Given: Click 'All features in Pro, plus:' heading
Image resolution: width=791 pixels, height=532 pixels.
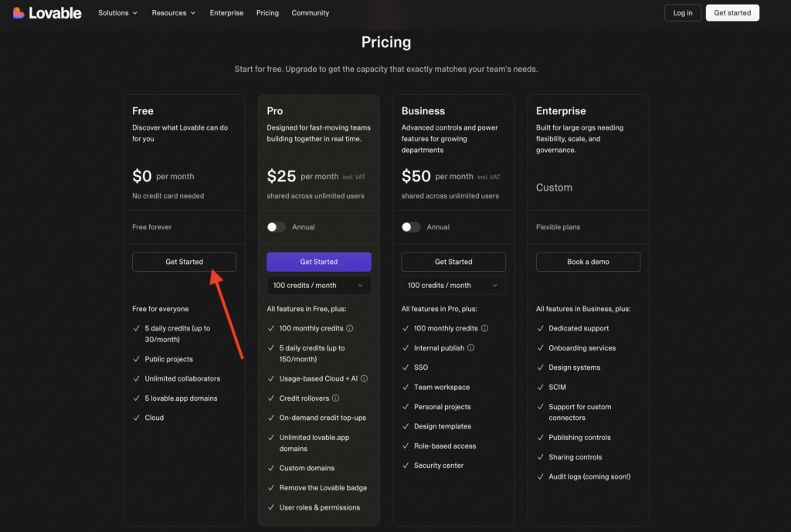Looking at the screenshot, I should (x=440, y=309).
